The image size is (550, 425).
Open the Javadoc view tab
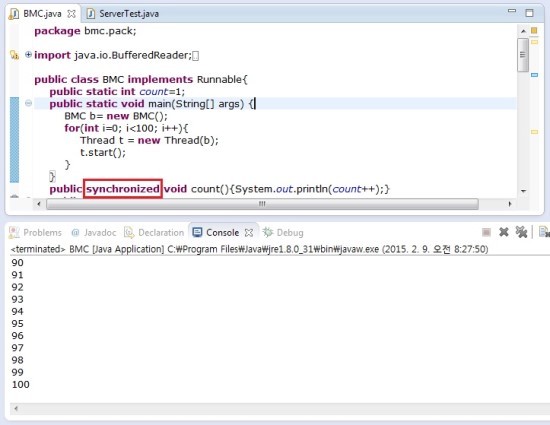(94, 232)
